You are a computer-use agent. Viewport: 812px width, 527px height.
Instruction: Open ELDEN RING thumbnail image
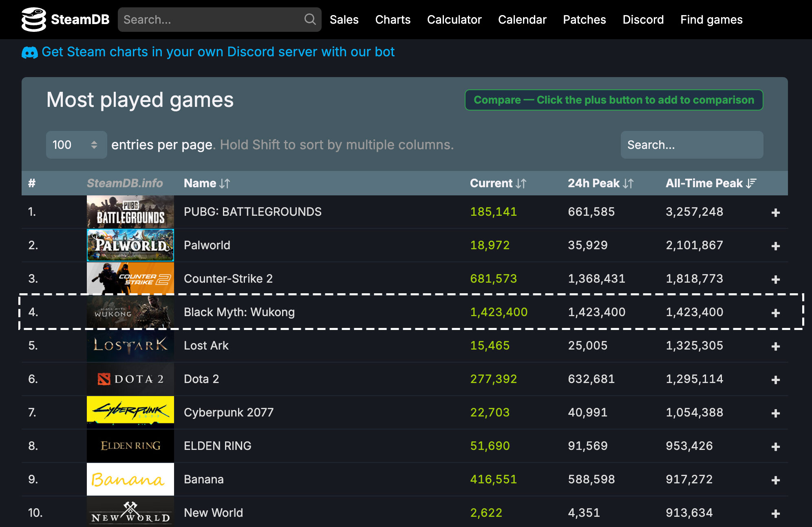tap(130, 446)
